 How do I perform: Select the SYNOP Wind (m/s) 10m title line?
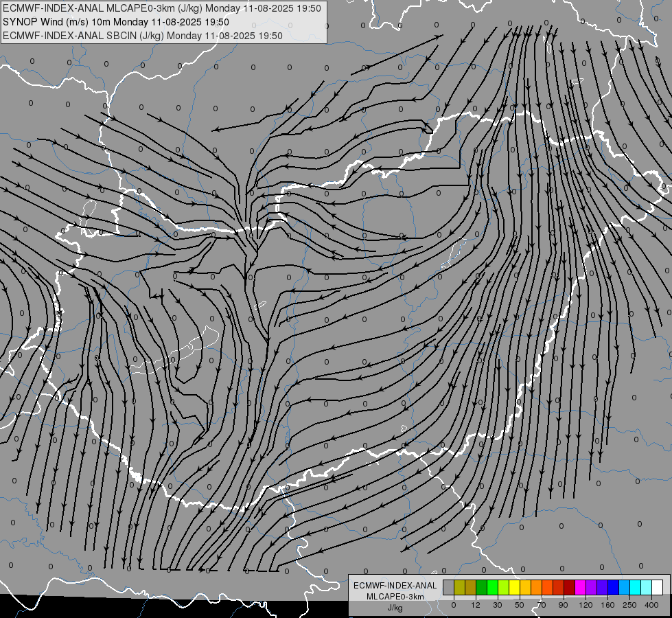pyautogui.click(x=116, y=22)
